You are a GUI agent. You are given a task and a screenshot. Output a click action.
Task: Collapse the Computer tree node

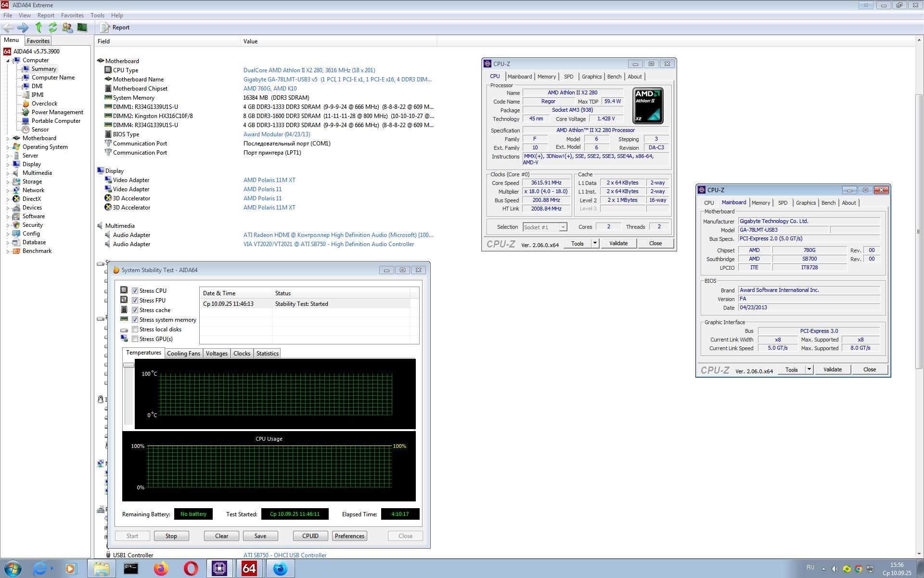point(8,61)
